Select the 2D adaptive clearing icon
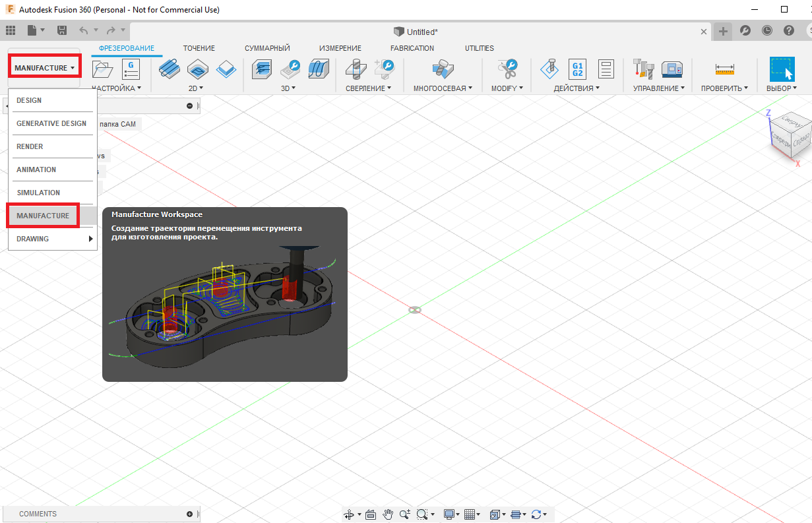This screenshot has width=812, height=523. [170, 69]
